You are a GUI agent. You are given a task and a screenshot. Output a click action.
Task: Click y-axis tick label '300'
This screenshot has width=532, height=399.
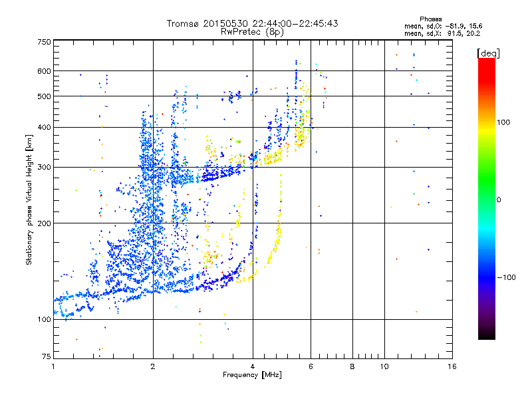click(44, 167)
